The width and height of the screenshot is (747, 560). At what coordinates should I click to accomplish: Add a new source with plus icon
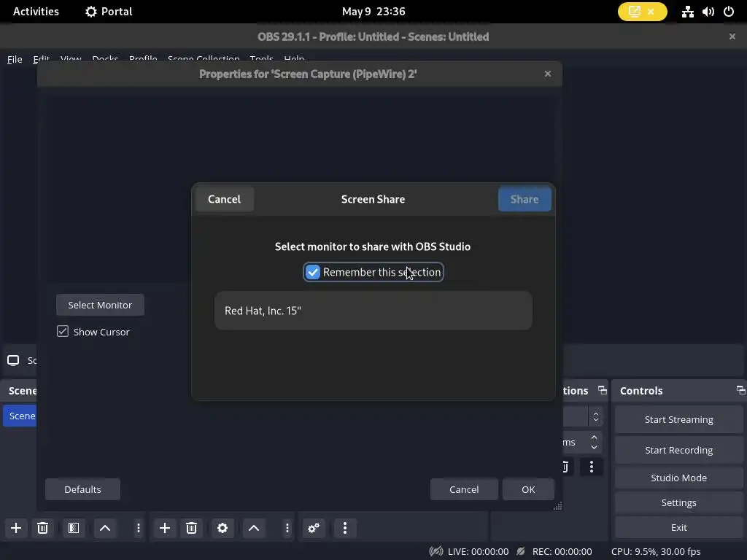(x=165, y=528)
